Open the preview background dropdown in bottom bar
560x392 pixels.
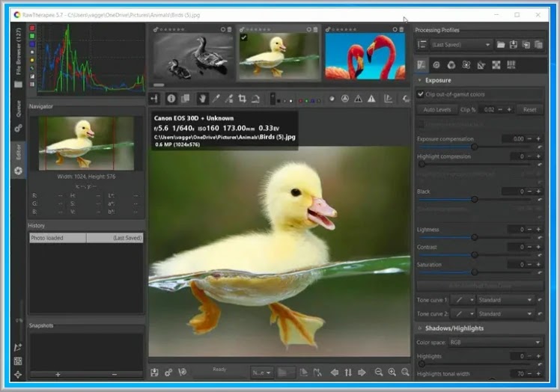coord(261,373)
